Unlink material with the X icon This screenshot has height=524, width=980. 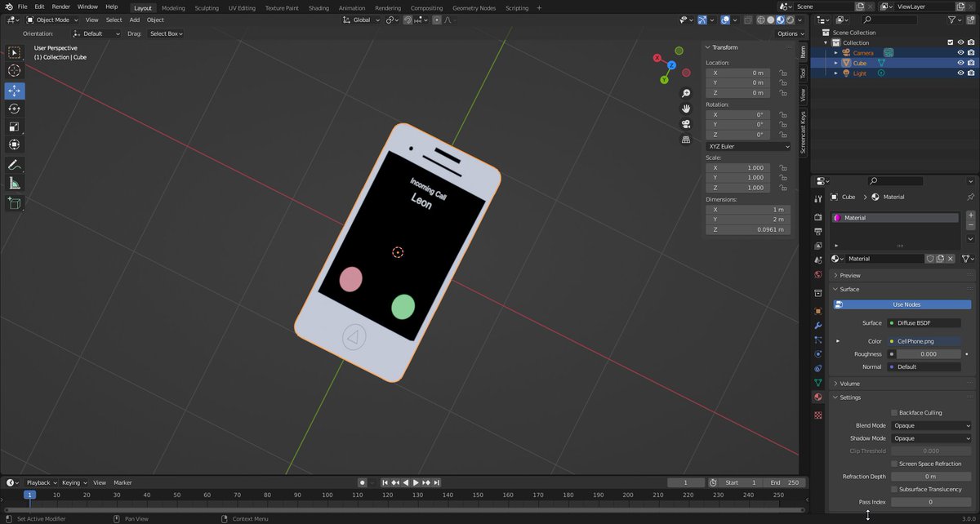pos(951,259)
